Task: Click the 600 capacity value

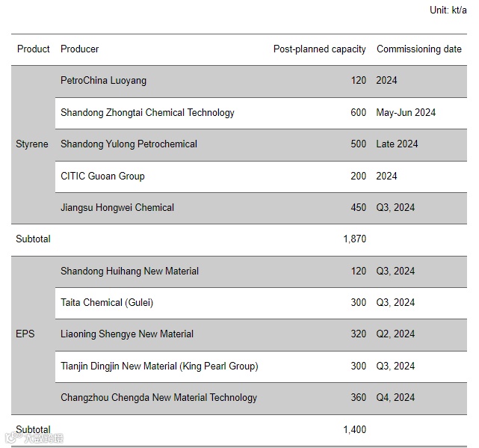Action: pyautogui.click(x=359, y=112)
